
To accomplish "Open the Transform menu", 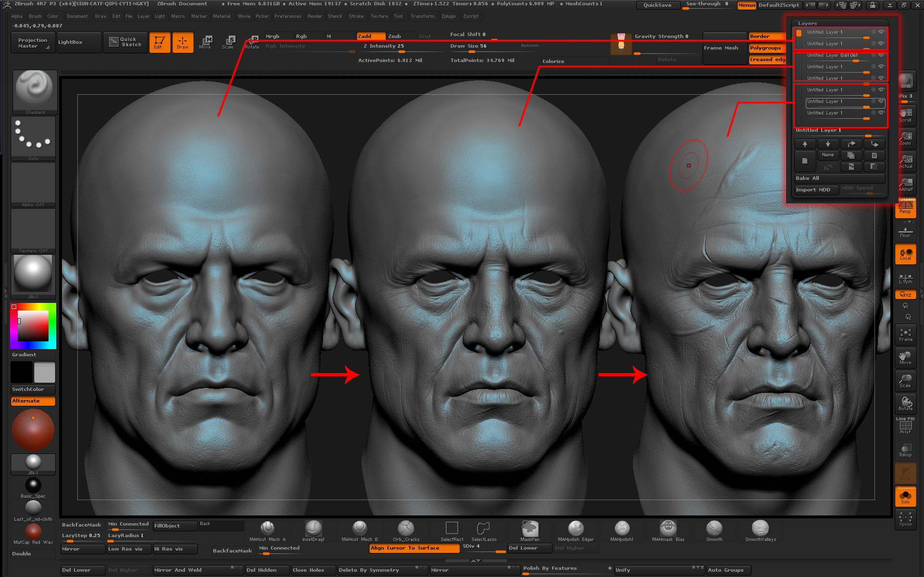I will coord(422,16).
